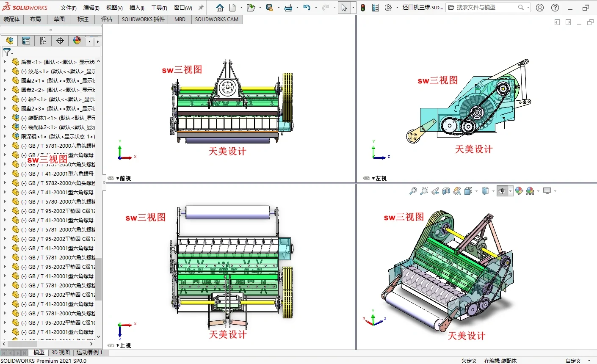Open the 窗口(W) menu

pyautogui.click(x=183, y=8)
